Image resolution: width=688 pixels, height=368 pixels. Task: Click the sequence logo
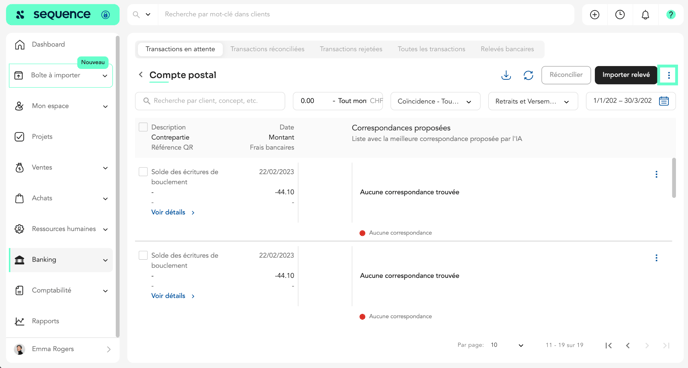coord(62,14)
